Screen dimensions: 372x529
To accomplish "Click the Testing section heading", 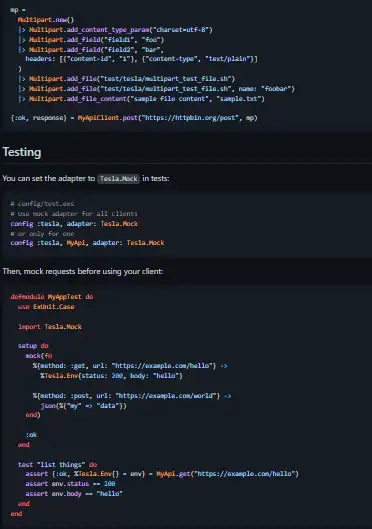I will (22, 152).
